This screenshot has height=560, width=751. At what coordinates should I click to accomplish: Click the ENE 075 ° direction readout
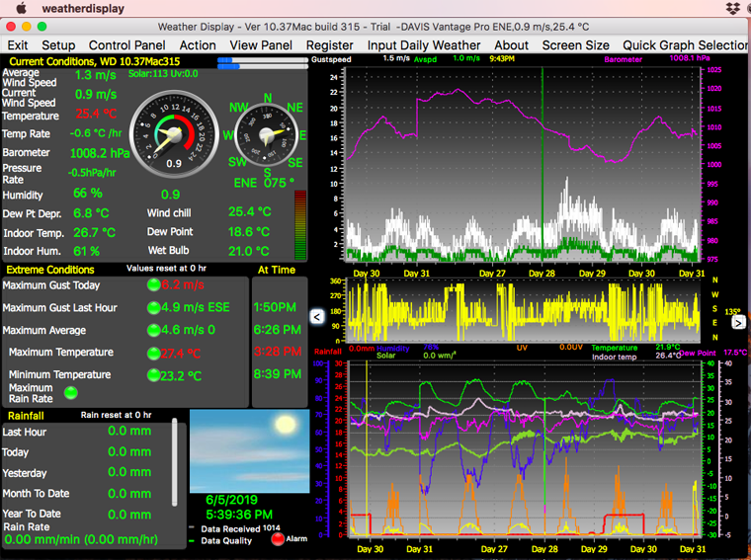click(x=264, y=183)
